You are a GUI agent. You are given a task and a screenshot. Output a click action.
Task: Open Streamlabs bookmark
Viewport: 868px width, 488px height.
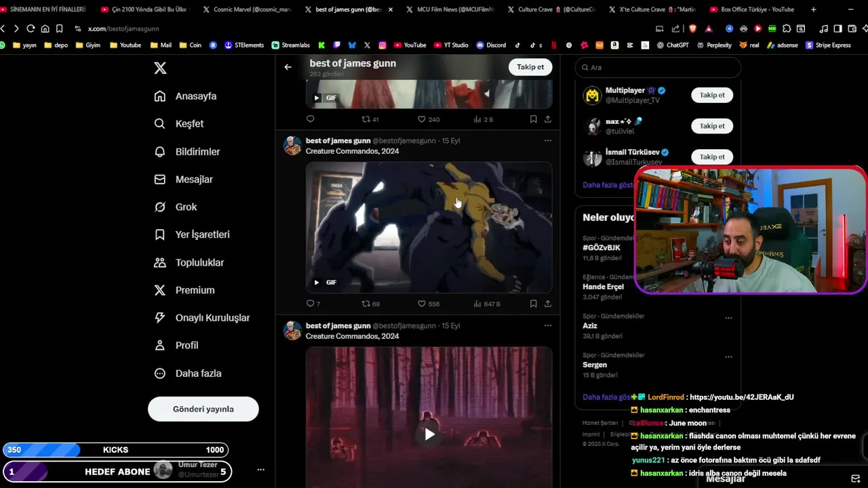tap(291, 45)
